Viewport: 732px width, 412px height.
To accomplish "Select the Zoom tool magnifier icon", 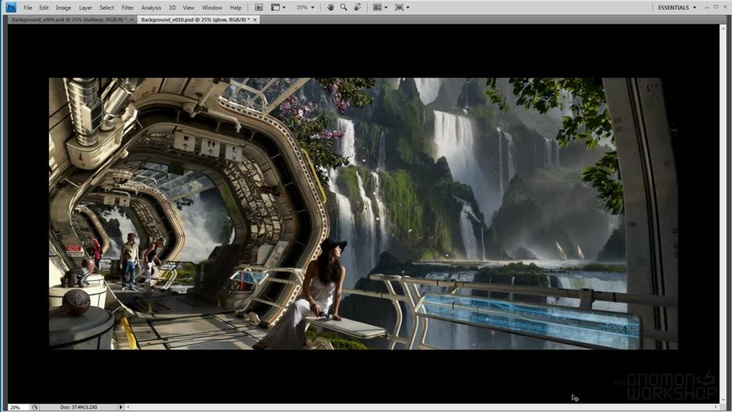I will tap(344, 7).
